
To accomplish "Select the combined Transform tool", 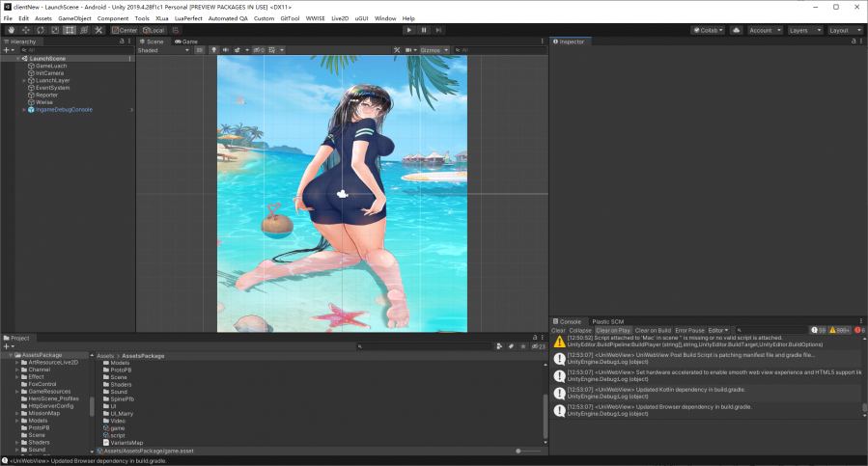I will tap(84, 30).
